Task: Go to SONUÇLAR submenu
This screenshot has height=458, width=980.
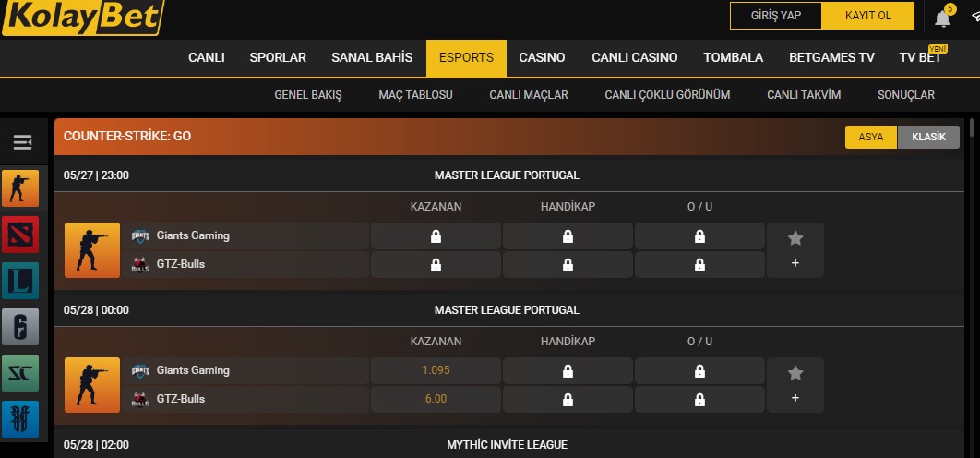Action: [905, 95]
